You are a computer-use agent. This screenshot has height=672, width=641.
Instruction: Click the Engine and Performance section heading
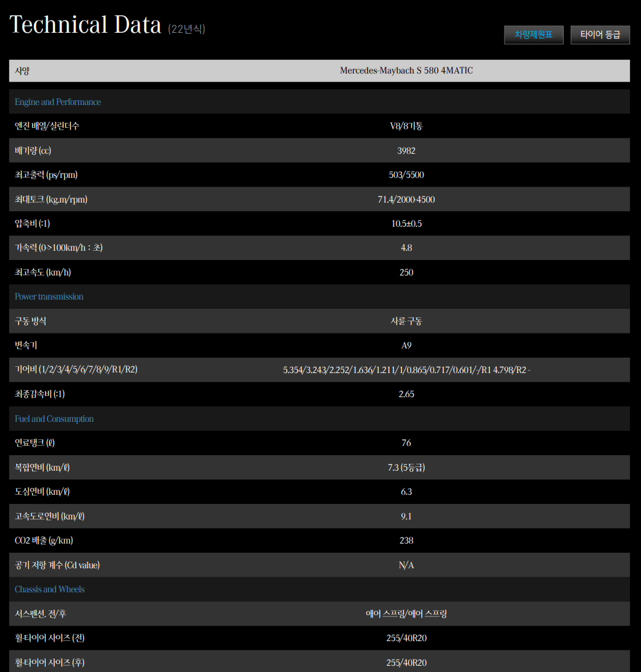point(58,102)
